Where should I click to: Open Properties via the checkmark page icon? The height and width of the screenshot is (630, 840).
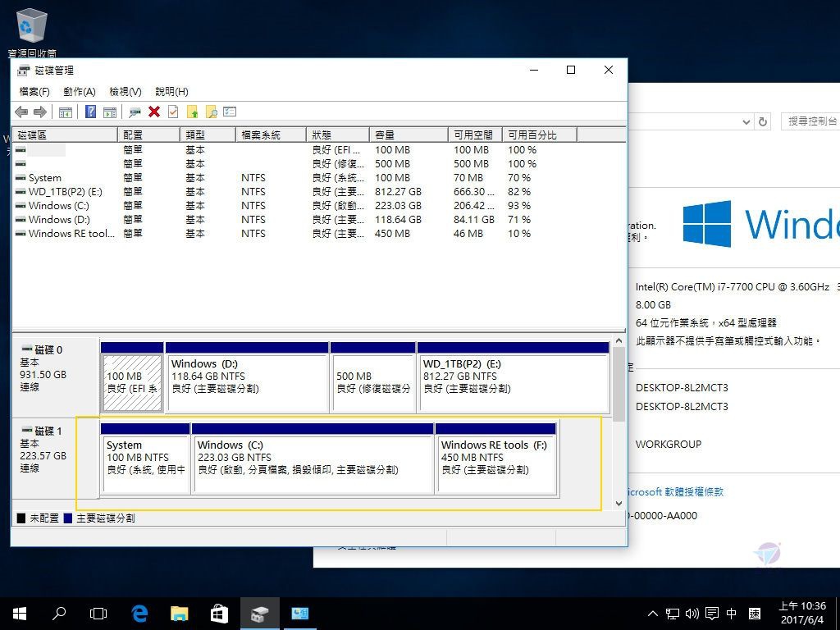coord(173,112)
